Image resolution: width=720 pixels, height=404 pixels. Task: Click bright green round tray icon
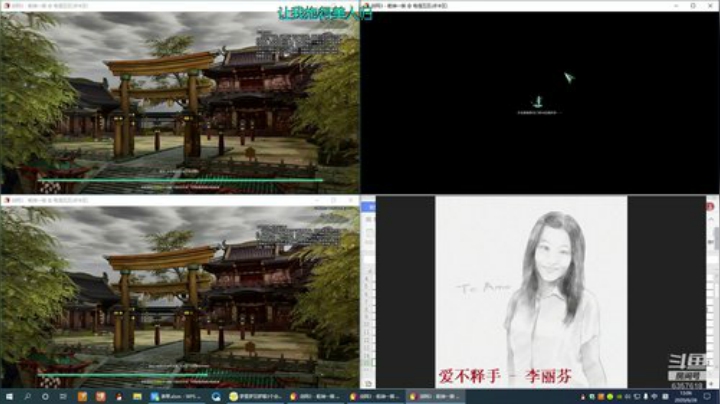610,397
